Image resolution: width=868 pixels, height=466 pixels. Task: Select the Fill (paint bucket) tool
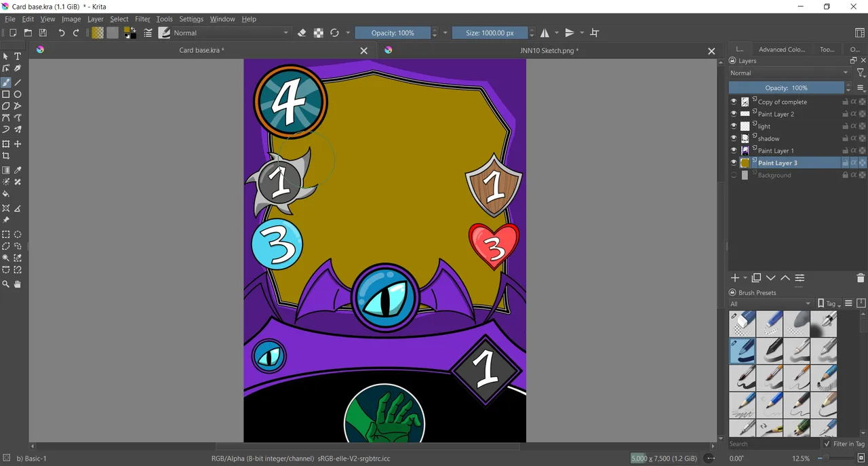pyautogui.click(x=6, y=194)
